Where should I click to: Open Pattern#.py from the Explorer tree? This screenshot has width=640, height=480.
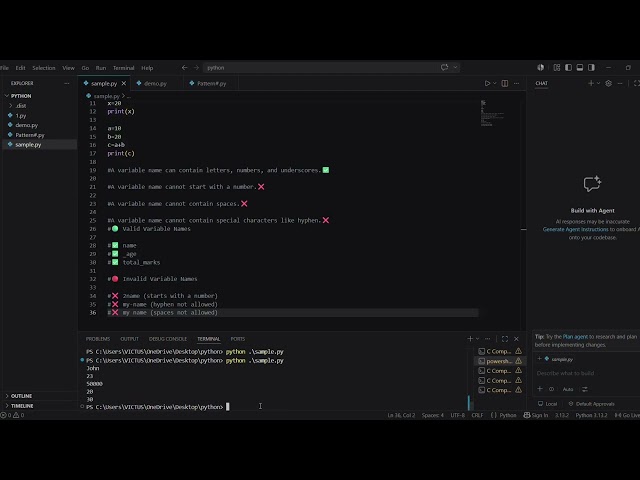(x=30, y=135)
